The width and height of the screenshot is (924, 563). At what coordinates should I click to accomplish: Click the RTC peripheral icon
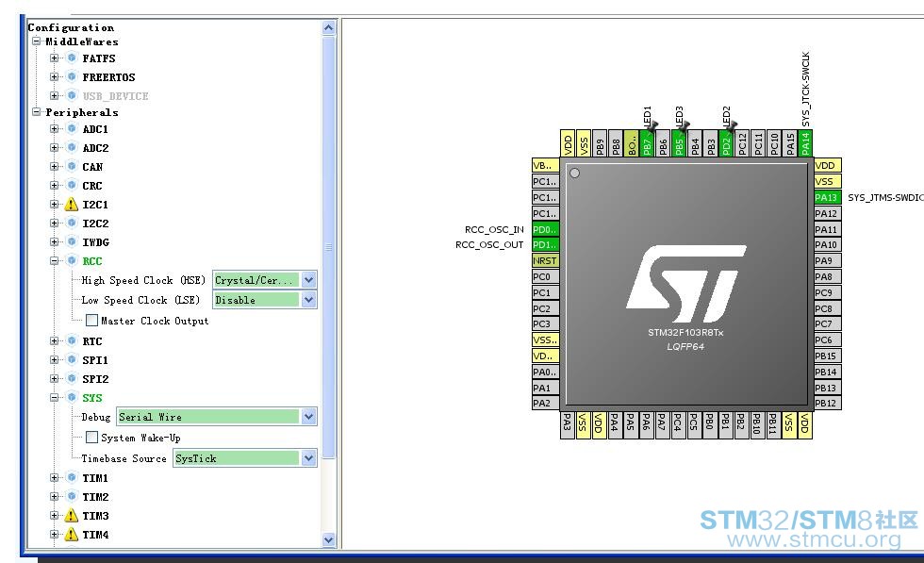pos(72,340)
